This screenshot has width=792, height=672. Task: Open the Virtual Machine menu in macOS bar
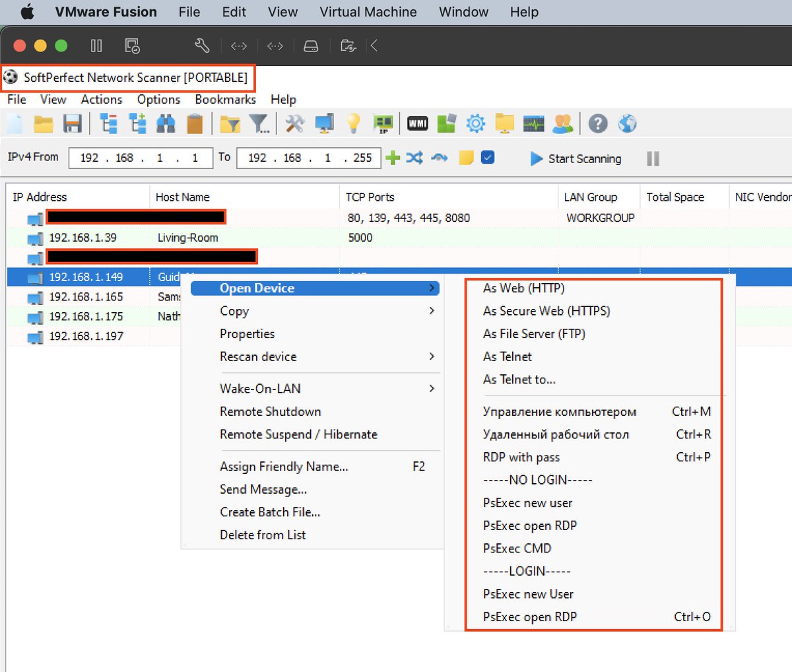pos(368,12)
